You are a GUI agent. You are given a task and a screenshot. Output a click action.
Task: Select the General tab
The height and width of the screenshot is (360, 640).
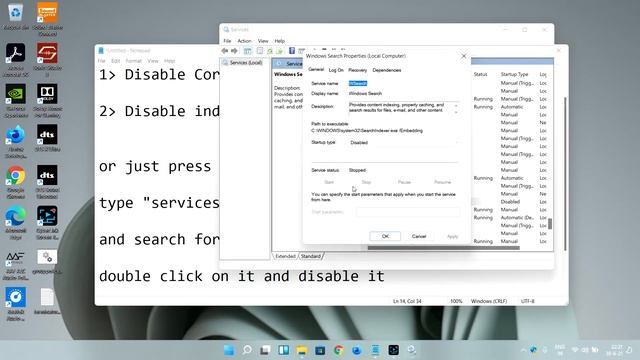click(x=316, y=69)
